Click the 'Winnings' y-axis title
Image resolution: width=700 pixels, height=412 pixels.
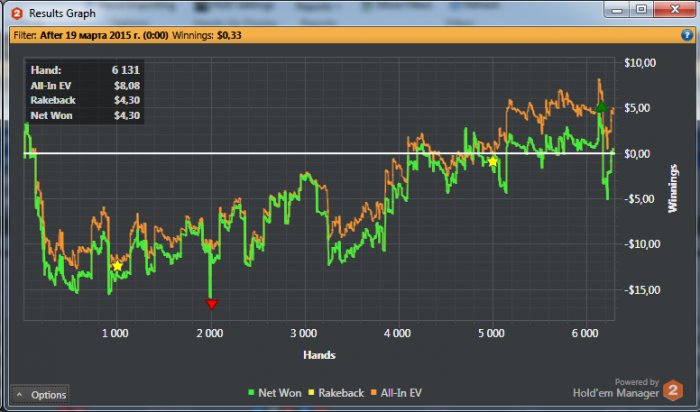point(673,188)
